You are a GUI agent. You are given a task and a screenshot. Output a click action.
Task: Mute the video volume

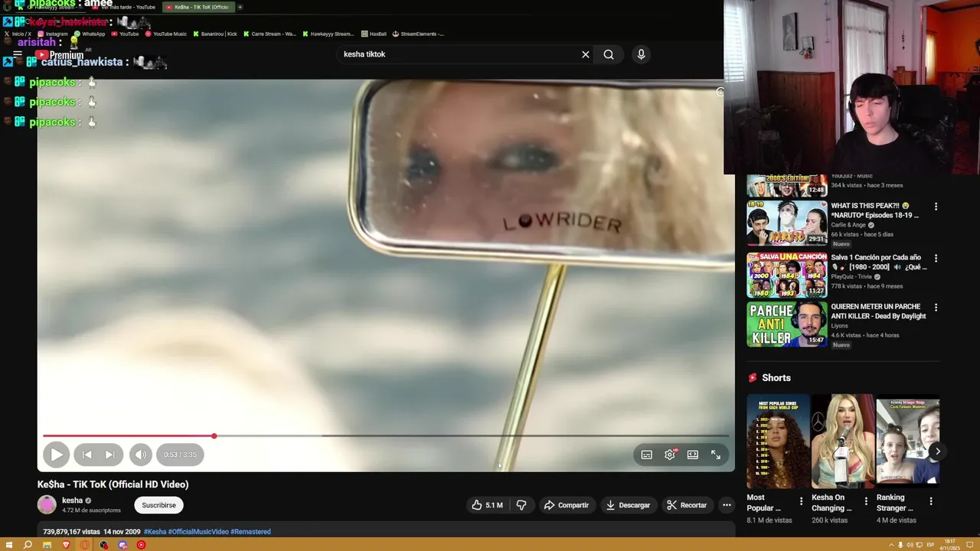140,455
